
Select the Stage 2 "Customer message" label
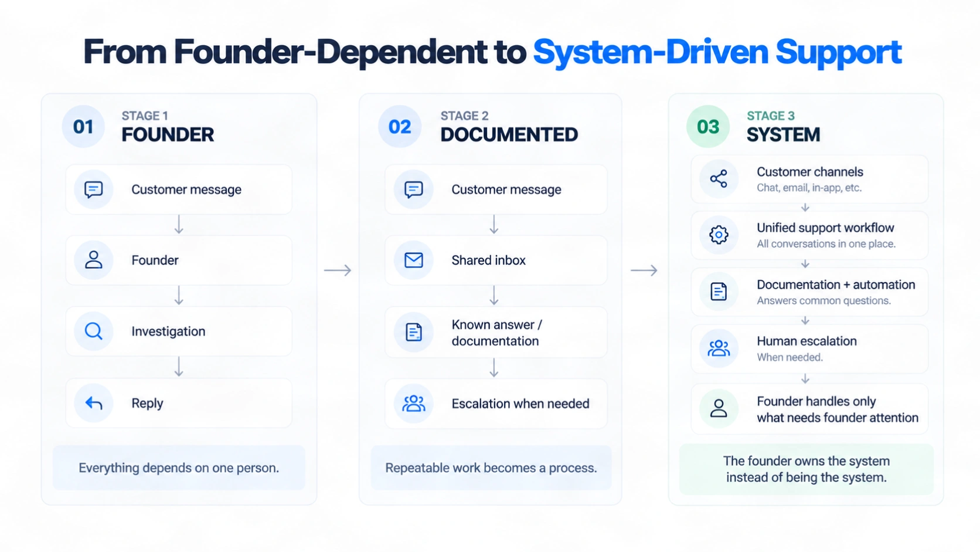pyautogui.click(x=506, y=189)
